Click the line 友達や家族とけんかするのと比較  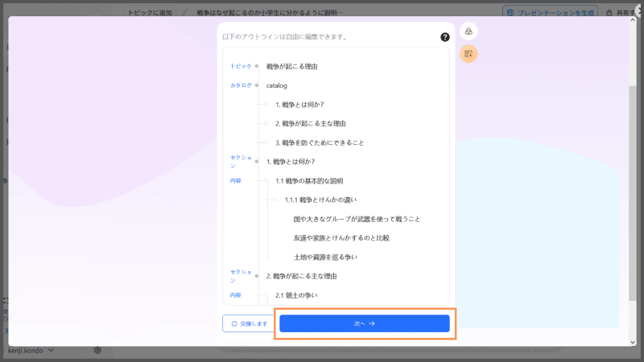341,238
